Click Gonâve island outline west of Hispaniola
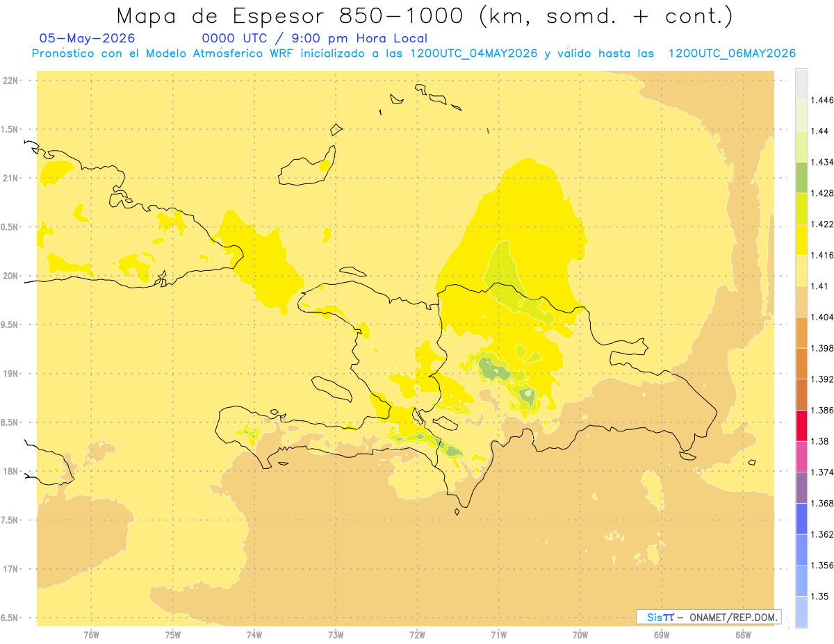This screenshot has width=834, height=644. (332, 389)
